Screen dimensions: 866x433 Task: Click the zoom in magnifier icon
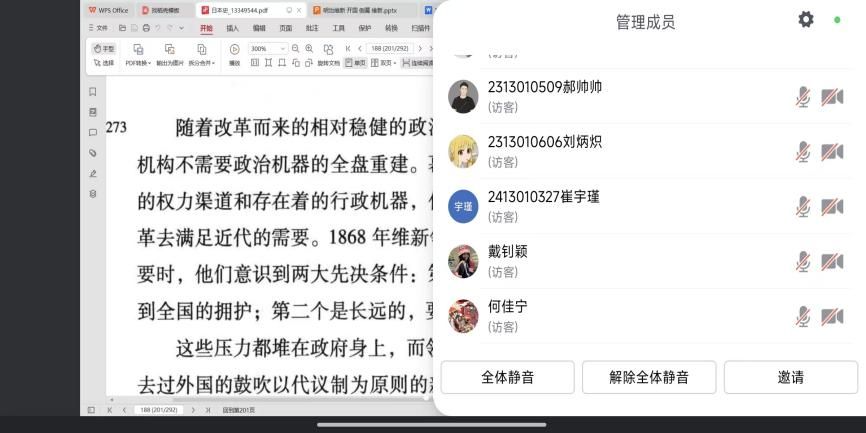(309, 48)
